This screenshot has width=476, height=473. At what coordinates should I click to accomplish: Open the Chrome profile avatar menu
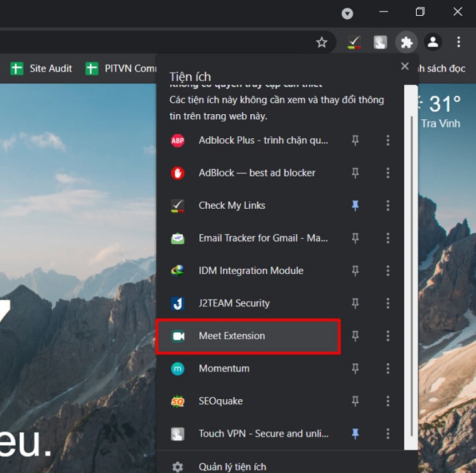click(432, 42)
